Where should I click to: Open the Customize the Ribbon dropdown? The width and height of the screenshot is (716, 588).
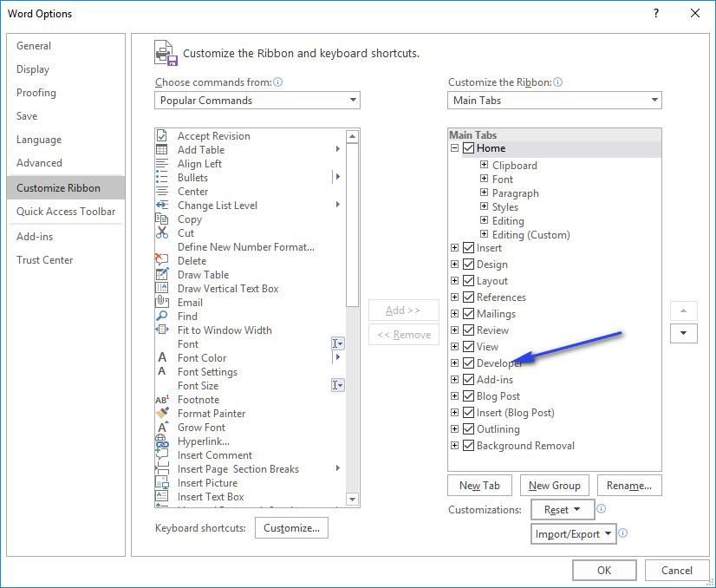click(555, 100)
